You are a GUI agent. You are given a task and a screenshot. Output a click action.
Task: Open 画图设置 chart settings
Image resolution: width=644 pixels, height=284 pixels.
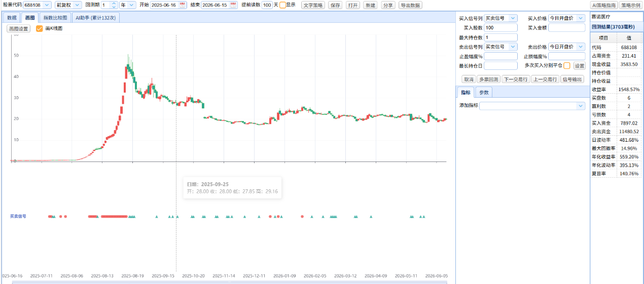[18, 29]
